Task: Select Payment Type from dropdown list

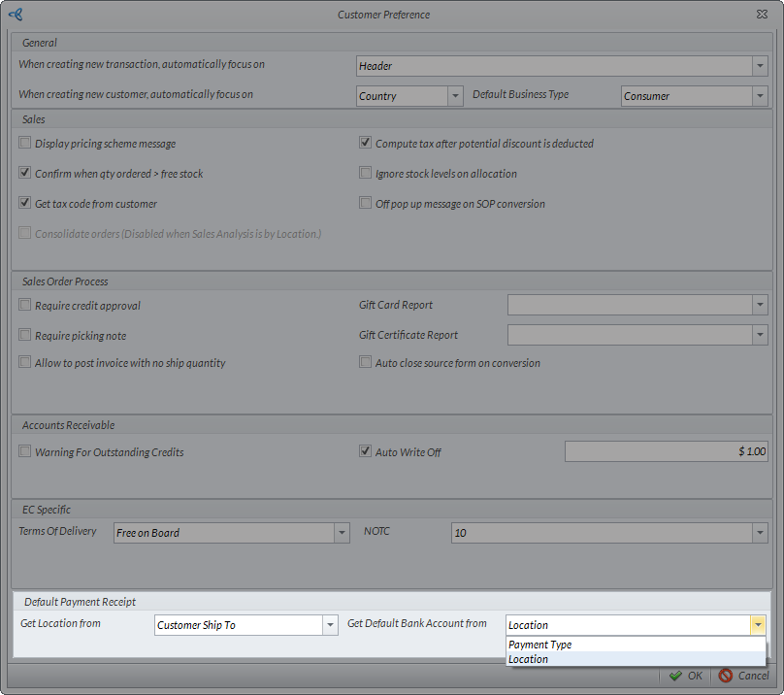Action: (539, 645)
